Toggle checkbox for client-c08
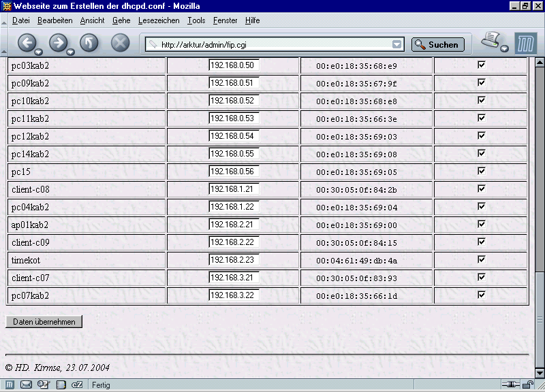Viewport: 545px width, 392px height. [482, 189]
